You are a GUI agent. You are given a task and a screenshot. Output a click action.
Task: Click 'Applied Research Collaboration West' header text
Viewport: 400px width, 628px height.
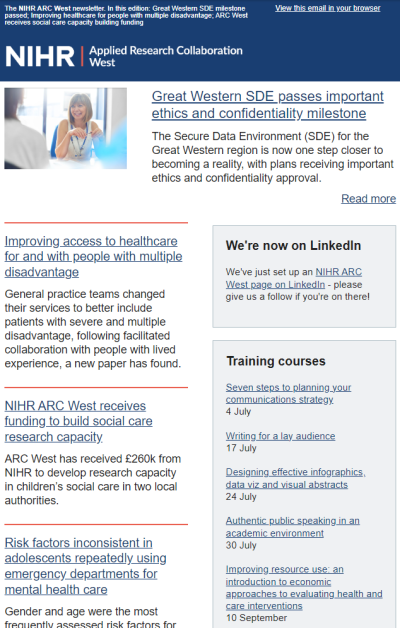coord(166,56)
